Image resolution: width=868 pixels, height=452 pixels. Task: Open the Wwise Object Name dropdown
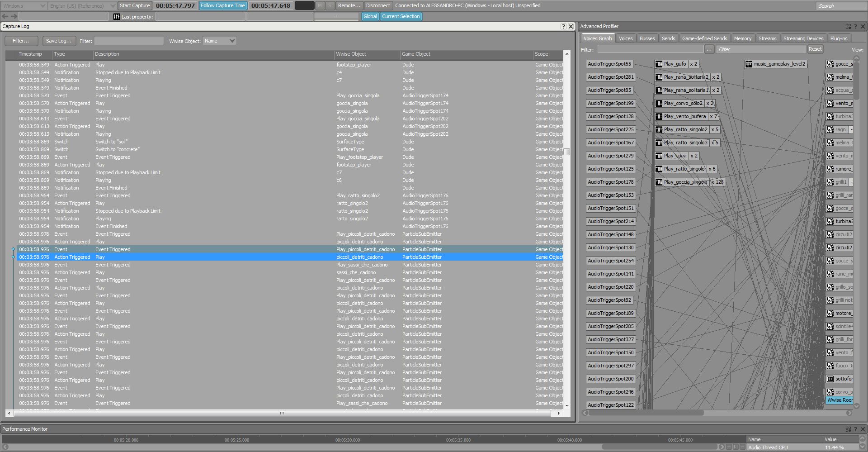(x=220, y=41)
